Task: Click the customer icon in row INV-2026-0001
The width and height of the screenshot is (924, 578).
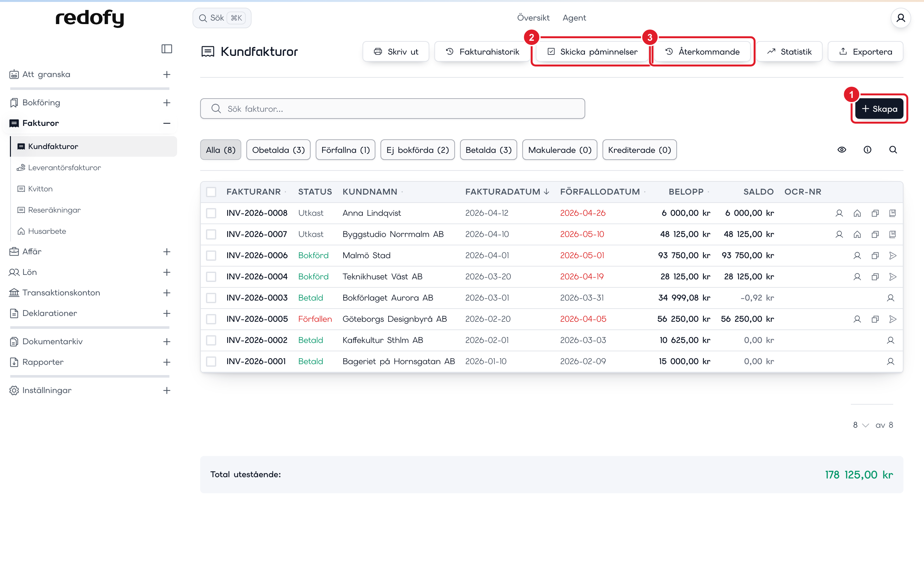Action: pos(890,361)
